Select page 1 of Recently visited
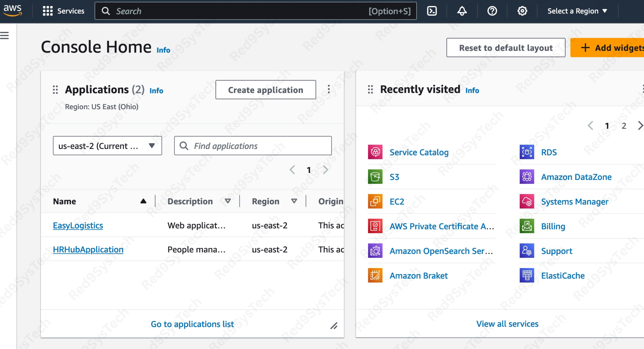Viewport: 644px width, 349px height. pyautogui.click(x=607, y=126)
